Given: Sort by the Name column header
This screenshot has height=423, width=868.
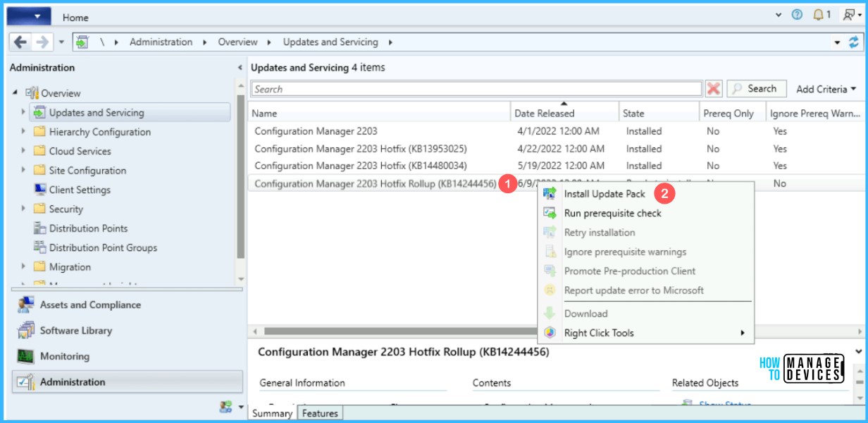Looking at the screenshot, I should (x=380, y=113).
